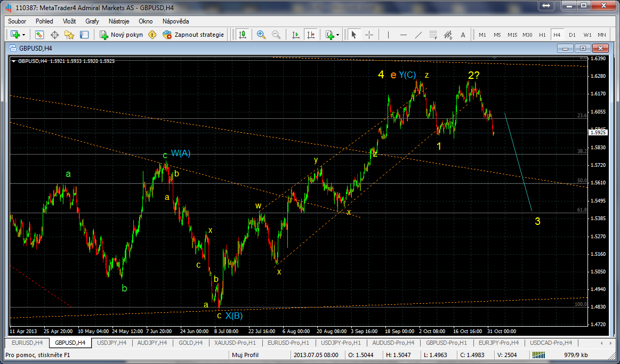Click the double-arrow button in title bar
The height and width of the screenshot is (364, 620).
[x=546, y=5]
